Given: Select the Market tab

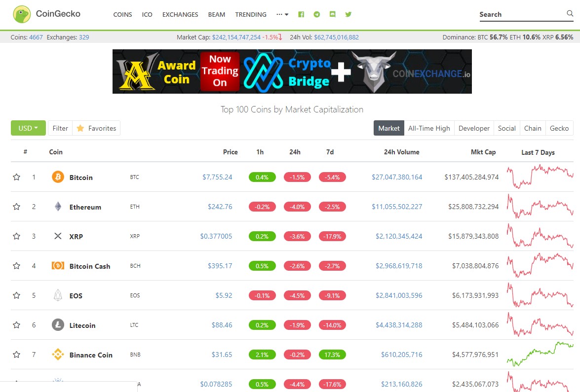Looking at the screenshot, I should (389, 128).
